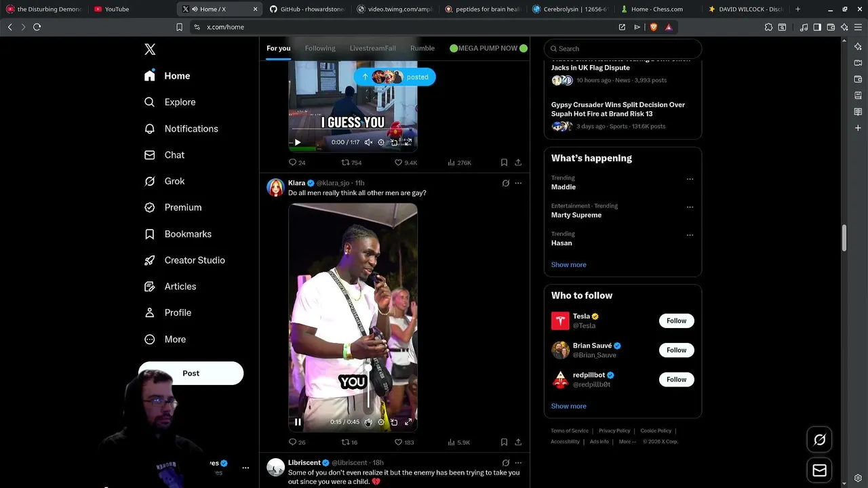Open the account switcher dots at bottom left
Image resolution: width=868 pixels, height=488 pixels.
(245, 468)
